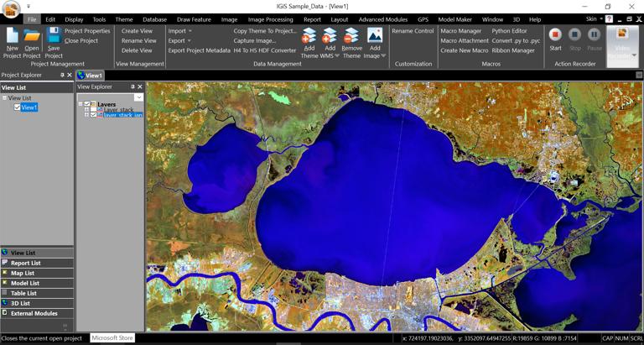Click Project Properties
The width and height of the screenshot is (644, 345).
(x=87, y=31)
